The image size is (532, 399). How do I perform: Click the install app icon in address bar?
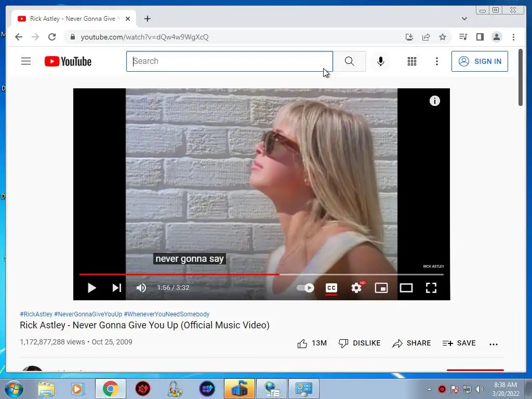click(x=409, y=37)
